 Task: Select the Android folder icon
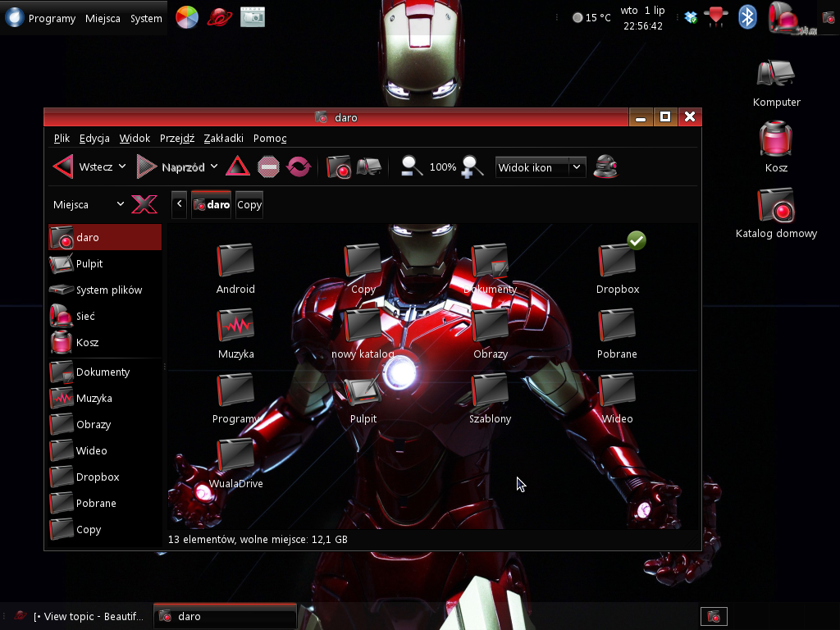point(235,261)
